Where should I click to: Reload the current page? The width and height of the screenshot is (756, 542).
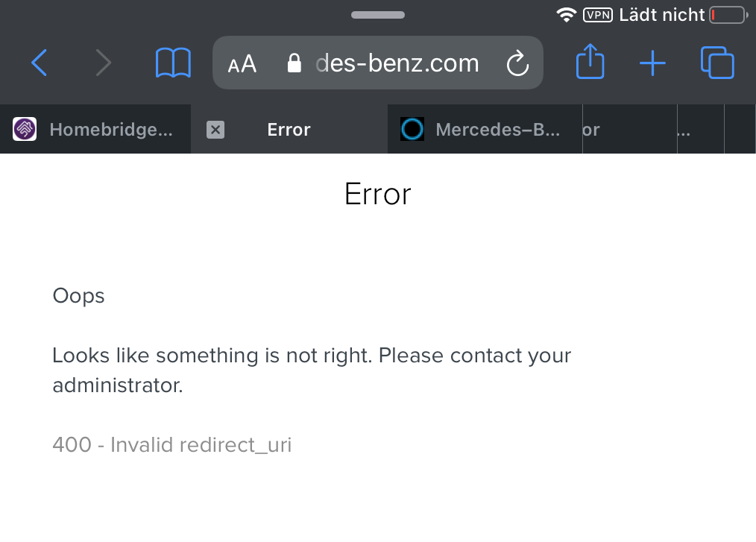click(x=517, y=63)
